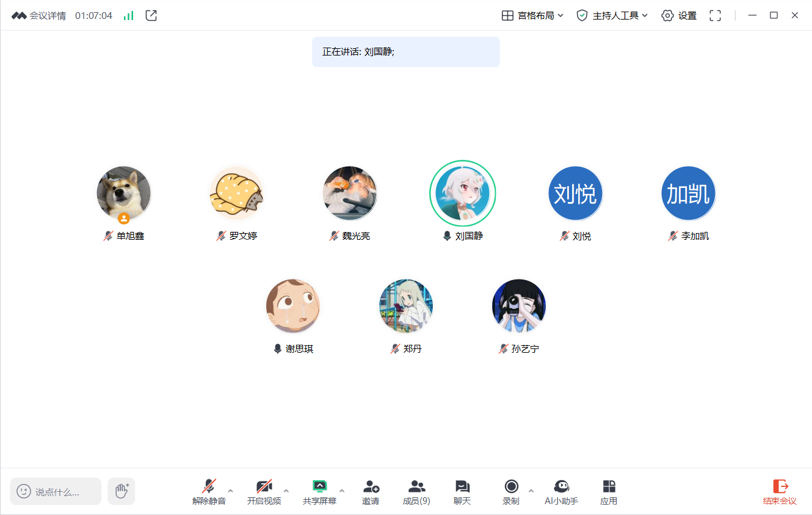Image resolution: width=812 pixels, height=515 pixels.
Task: Unmute microphone with 解除静音
Action: [x=209, y=491]
